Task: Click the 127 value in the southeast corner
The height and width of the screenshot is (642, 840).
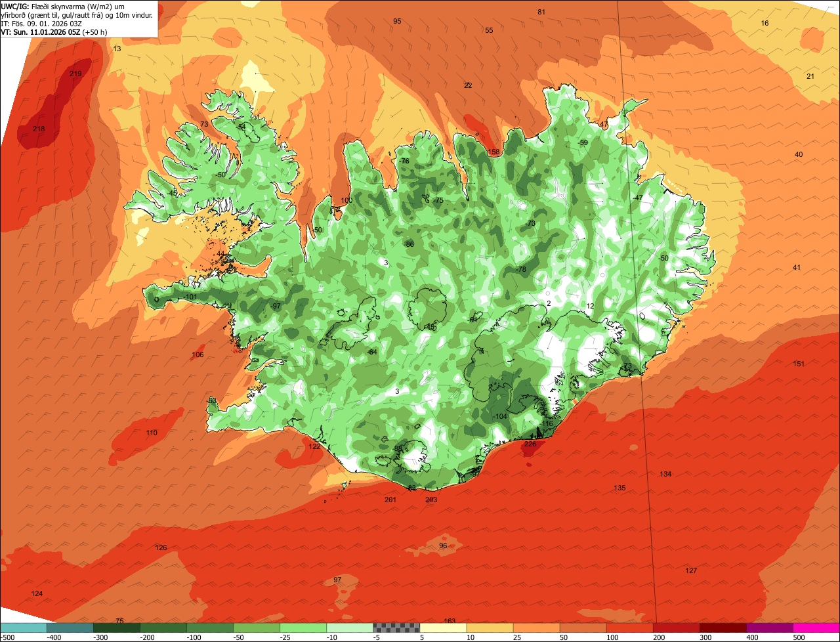Action: pos(691,570)
